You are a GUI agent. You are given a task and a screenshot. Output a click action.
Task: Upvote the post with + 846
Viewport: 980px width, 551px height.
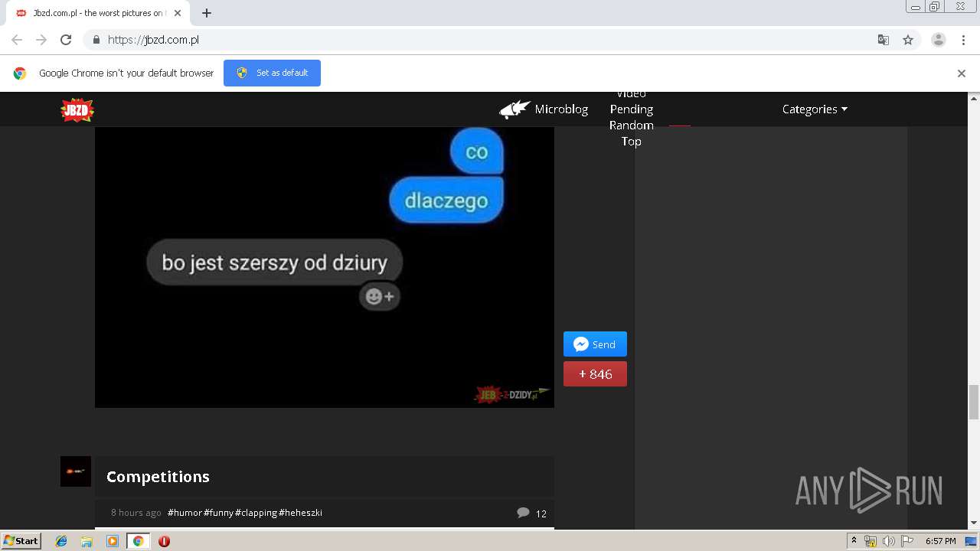595,374
